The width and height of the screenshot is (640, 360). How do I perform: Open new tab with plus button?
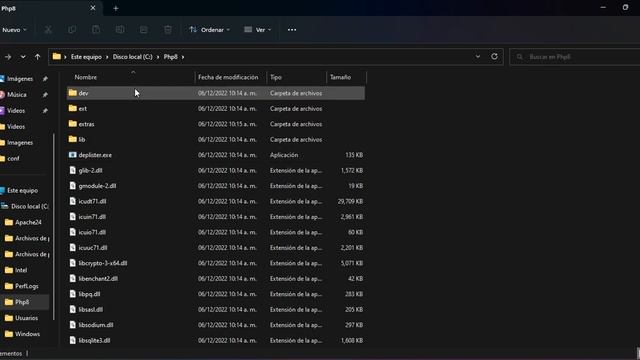point(116,8)
